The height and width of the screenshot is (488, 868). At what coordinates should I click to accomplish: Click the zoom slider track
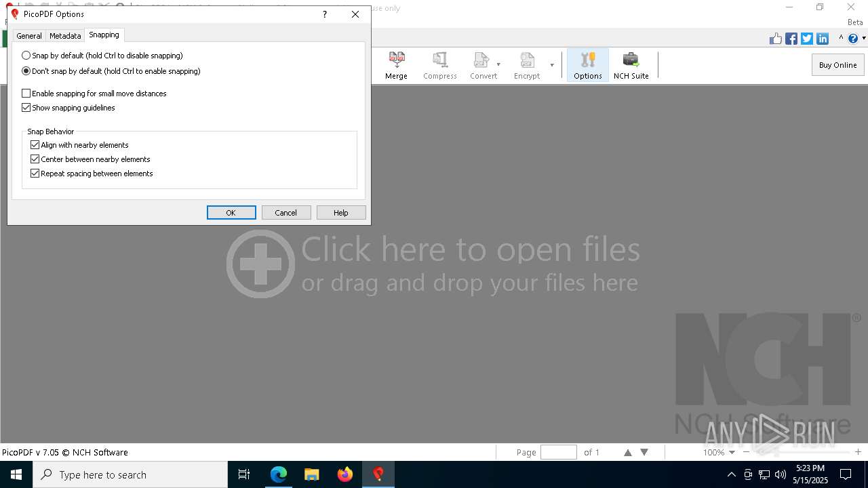click(x=802, y=452)
